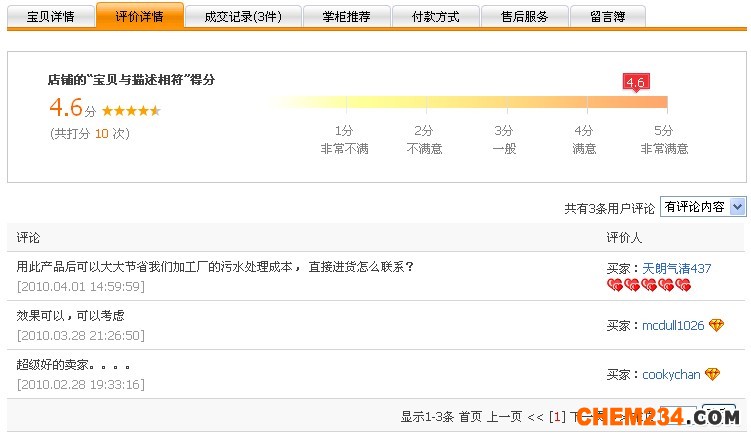This screenshot has height=437, width=751.
Task: Select the 评价详情 tab
Action: click(139, 16)
